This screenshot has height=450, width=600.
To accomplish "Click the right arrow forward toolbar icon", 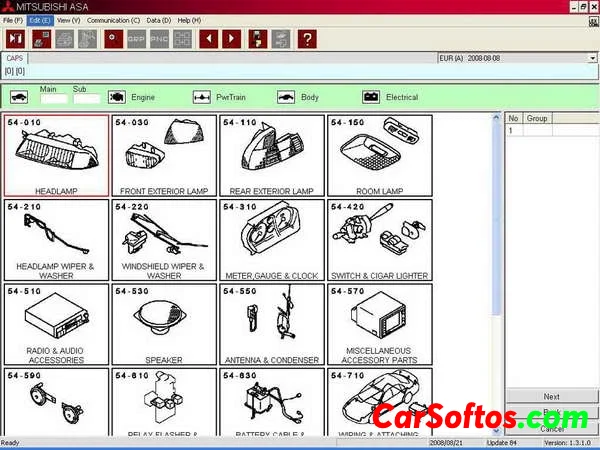I will point(232,39).
